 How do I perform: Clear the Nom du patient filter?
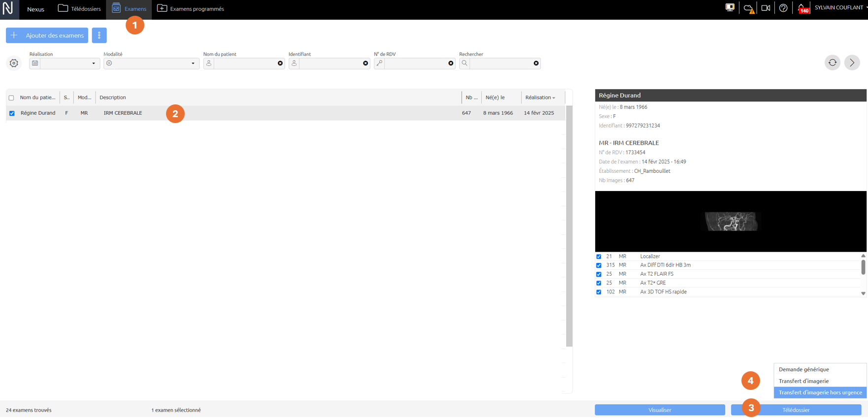(x=280, y=64)
